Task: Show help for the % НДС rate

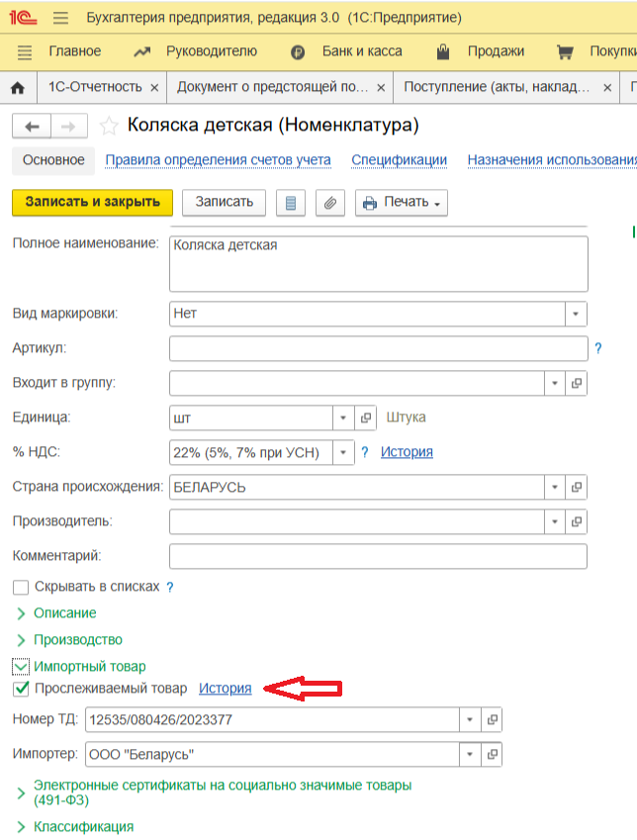Action: [x=365, y=452]
